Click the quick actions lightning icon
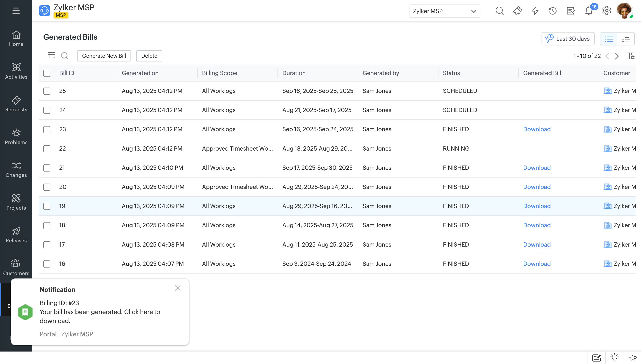The image size is (641, 364). [535, 11]
